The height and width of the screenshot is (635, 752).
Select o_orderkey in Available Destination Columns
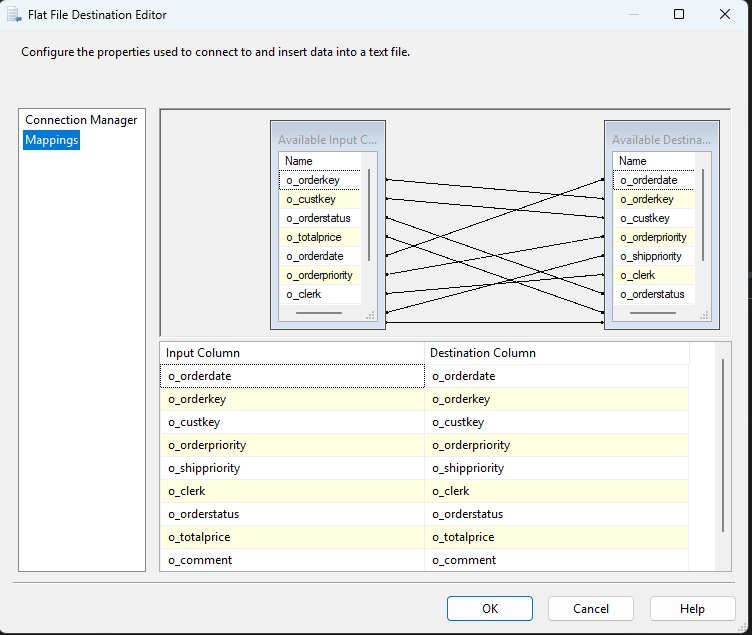[653, 199]
